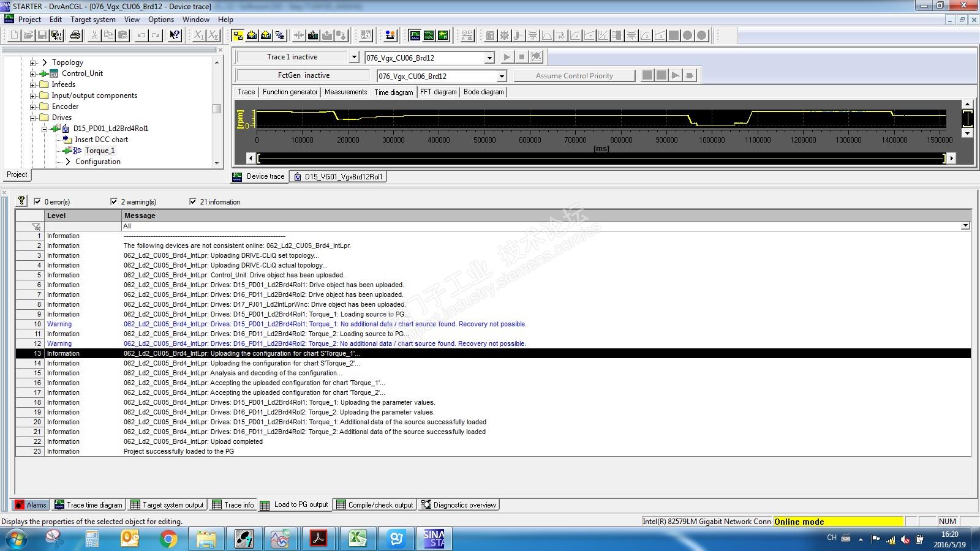Image resolution: width=980 pixels, height=551 pixels.
Task: Open Adobe Reader from the taskbar
Action: (x=320, y=539)
